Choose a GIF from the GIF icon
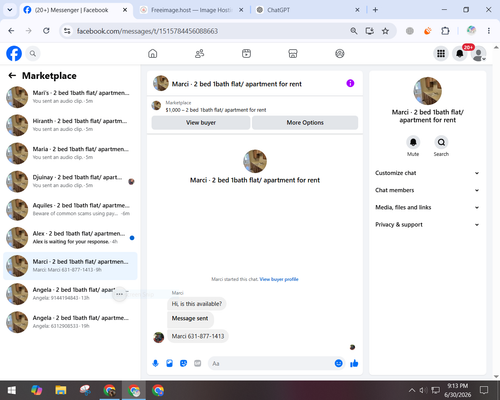This screenshot has height=400, width=500. coord(198,363)
